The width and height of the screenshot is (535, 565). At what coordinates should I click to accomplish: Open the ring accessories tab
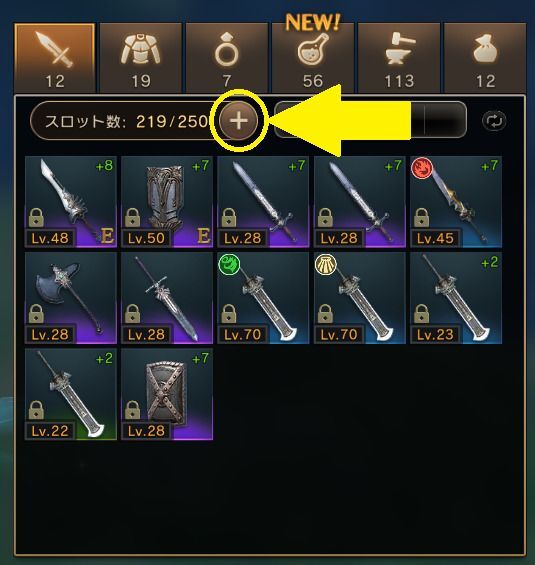(227, 58)
